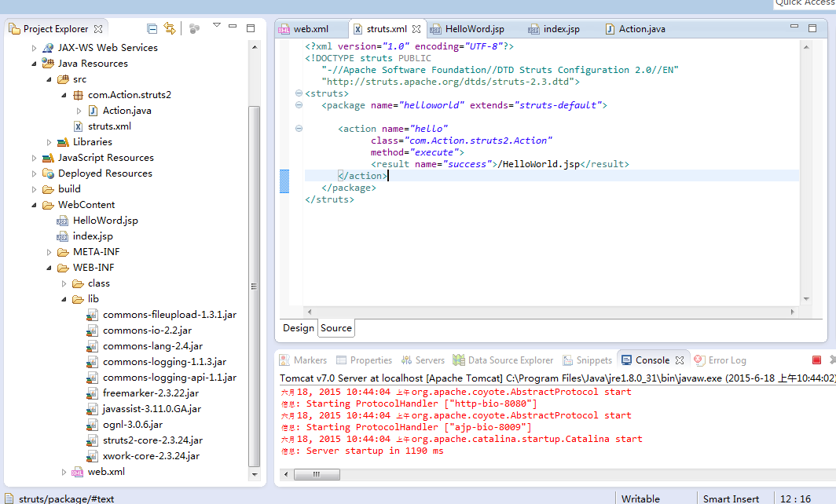Viewport: 836px width, 504px height.
Task: Open the web.xml editor tab
Action: tap(310, 29)
